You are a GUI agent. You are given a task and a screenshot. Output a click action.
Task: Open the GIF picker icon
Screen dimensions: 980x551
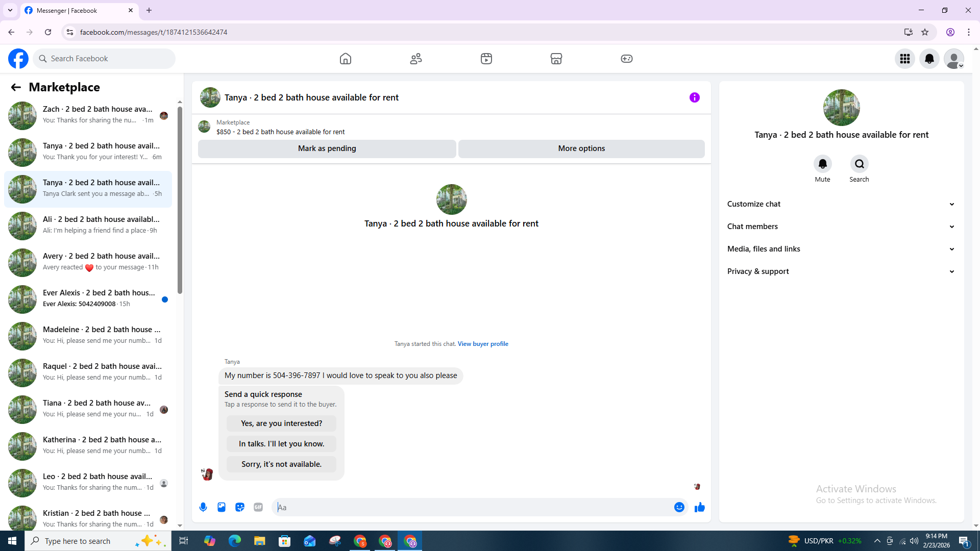258,507
